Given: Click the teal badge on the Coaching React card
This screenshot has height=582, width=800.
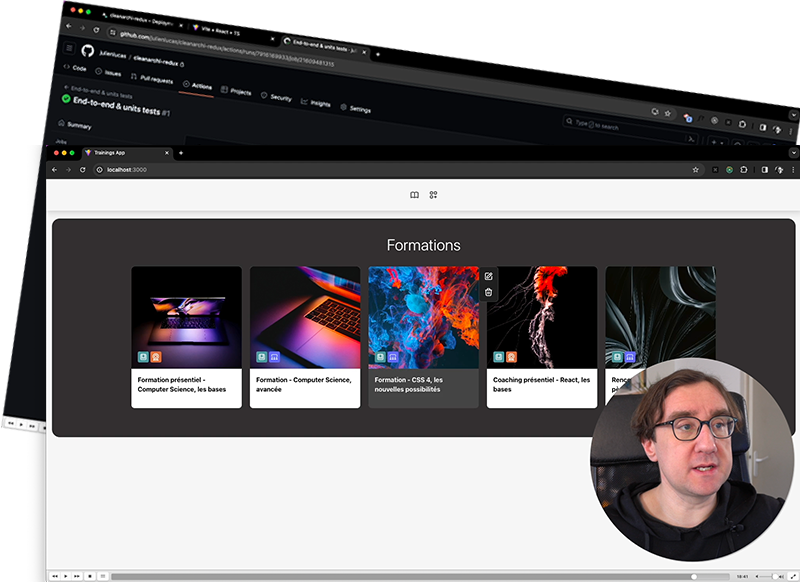Looking at the screenshot, I should (x=498, y=357).
